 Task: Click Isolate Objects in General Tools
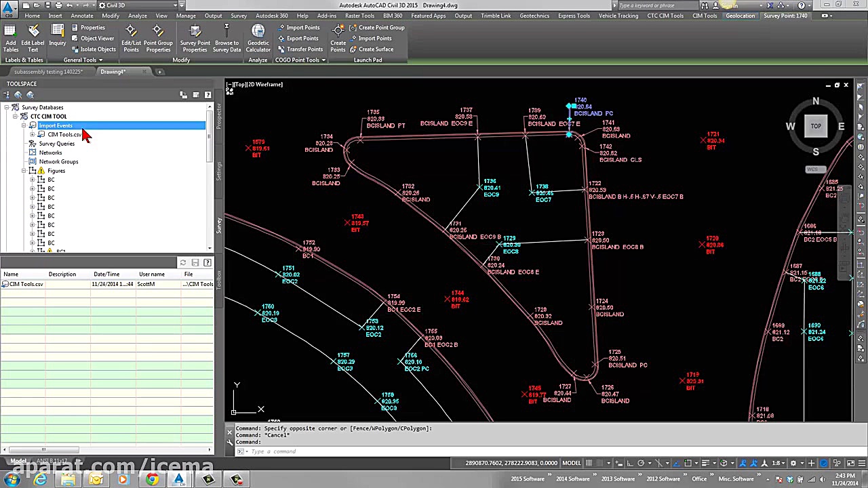94,49
